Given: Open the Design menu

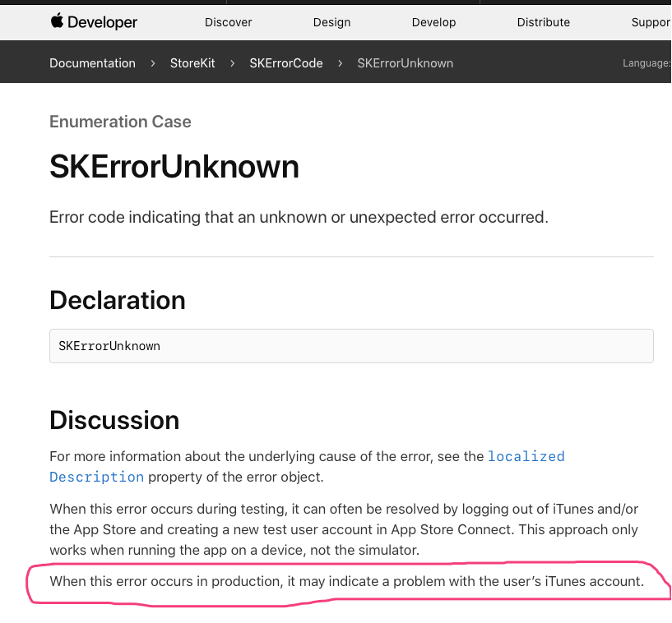Looking at the screenshot, I should click(x=331, y=22).
